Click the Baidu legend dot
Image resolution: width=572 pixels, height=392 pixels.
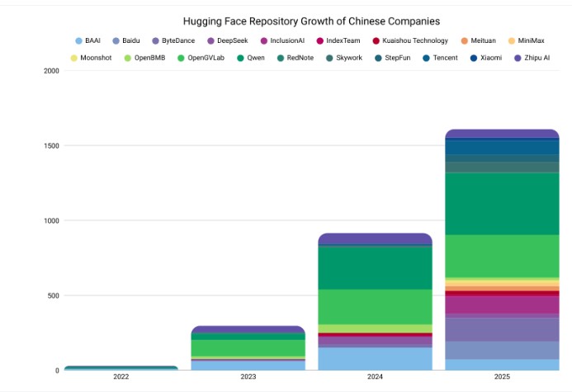coord(116,40)
